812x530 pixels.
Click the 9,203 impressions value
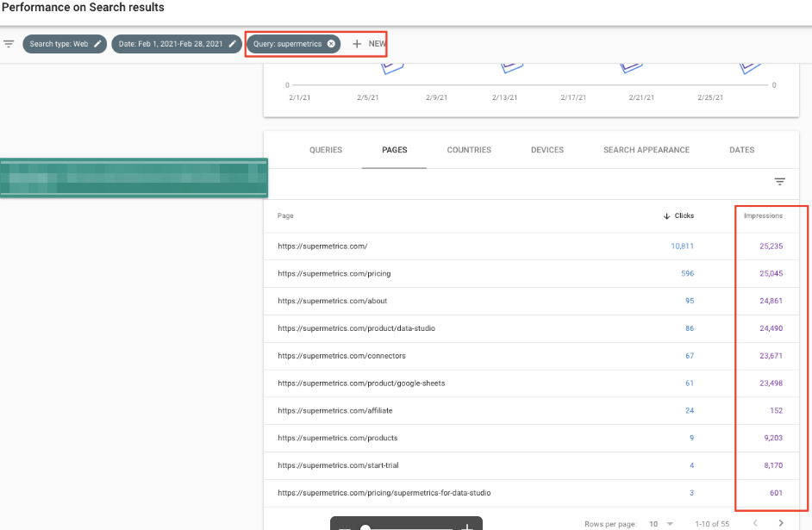pyautogui.click(x=773, y=439)
